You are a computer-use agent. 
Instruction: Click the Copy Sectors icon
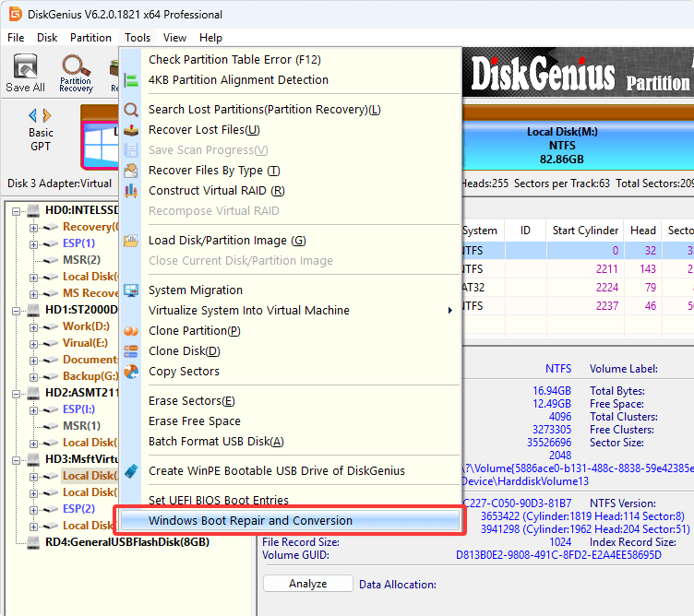click(x=131, y=372)
